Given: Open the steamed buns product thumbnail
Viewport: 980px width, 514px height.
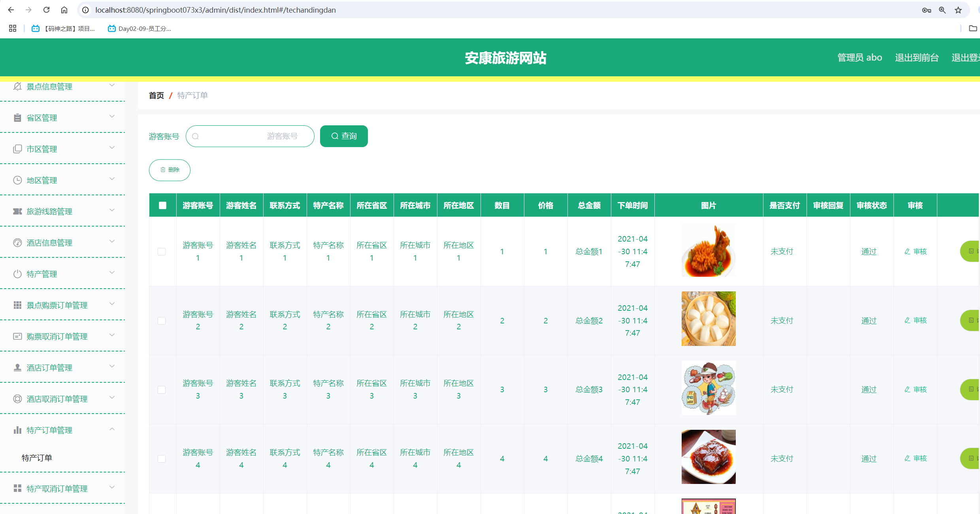Looking at the screenshot, I should pos(708,319).
